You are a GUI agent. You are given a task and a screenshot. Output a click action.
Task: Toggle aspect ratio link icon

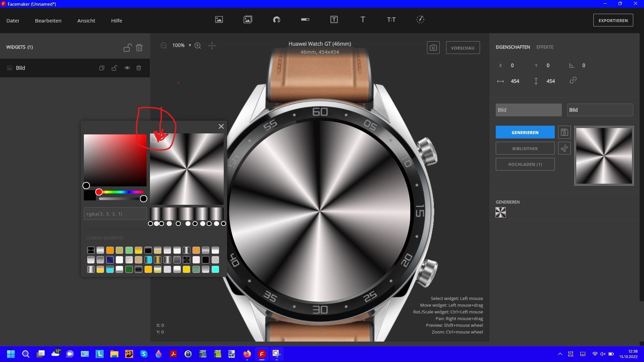[x=573, y=80]
